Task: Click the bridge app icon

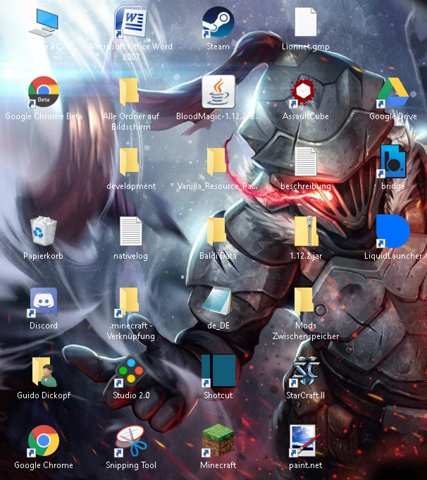Action: click(x=393, y=161)
